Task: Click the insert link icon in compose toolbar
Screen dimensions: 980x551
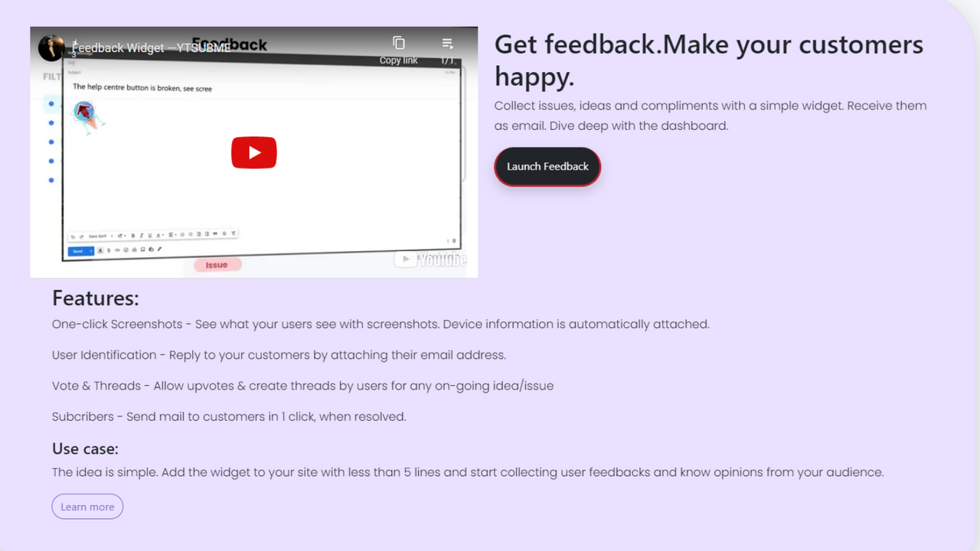Action: [117, 251]
